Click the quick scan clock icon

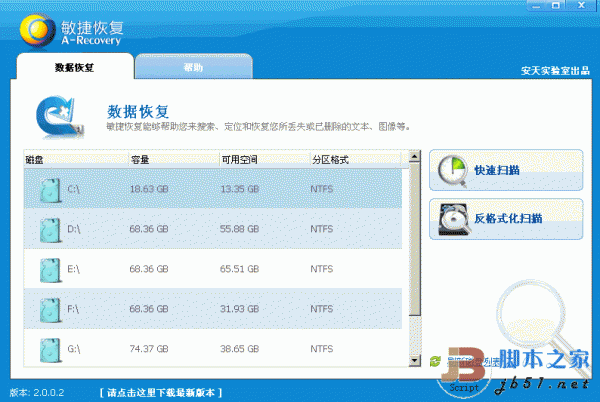(453, 171)
